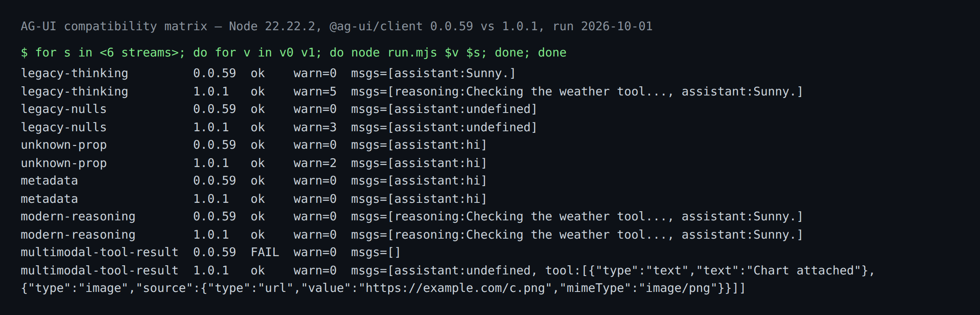
Task: Click 'warn=3' value
Action: point(315,127)
